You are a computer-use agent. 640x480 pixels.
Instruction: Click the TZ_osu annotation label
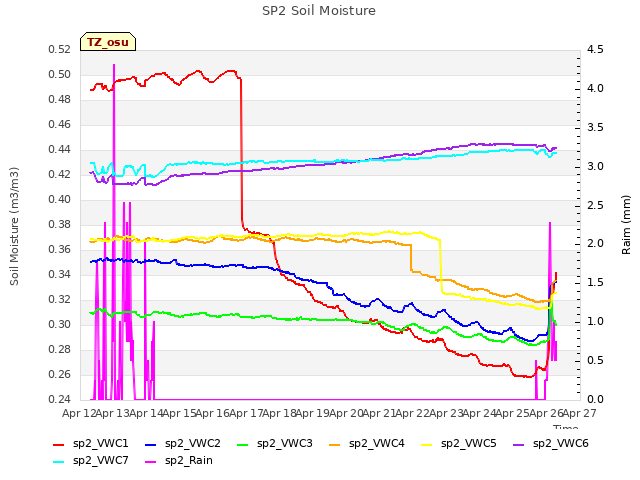coord(108,42)
